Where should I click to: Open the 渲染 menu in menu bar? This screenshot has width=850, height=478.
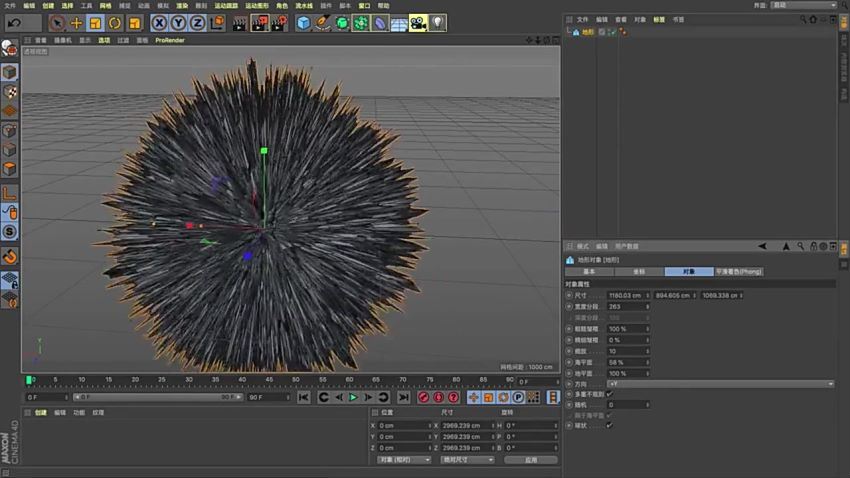pyautogui.click(x=182, y=5)
